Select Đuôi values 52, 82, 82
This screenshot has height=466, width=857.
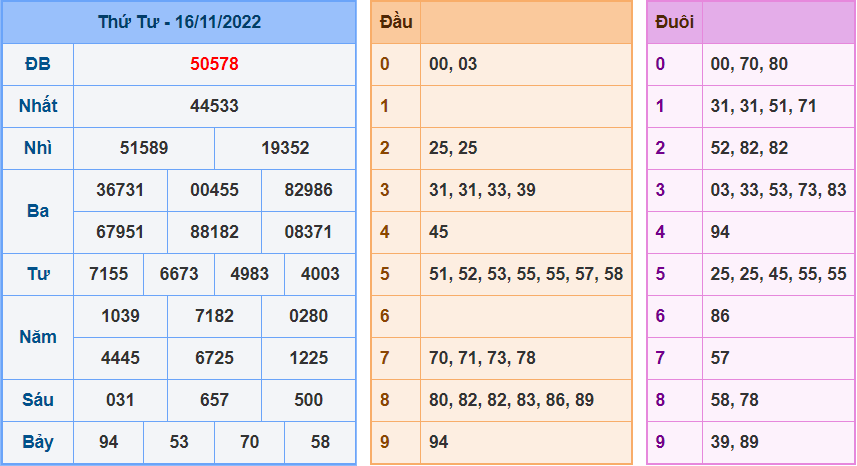[x=749, y=148]
